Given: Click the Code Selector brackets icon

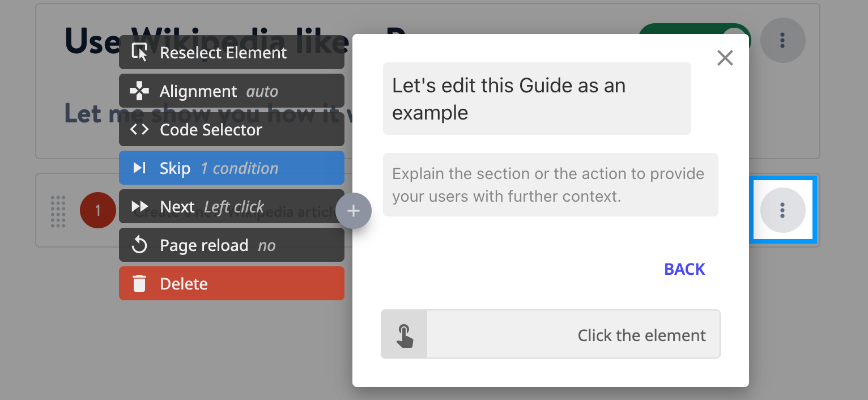Looking at the screenshot, I should (139, 130).
